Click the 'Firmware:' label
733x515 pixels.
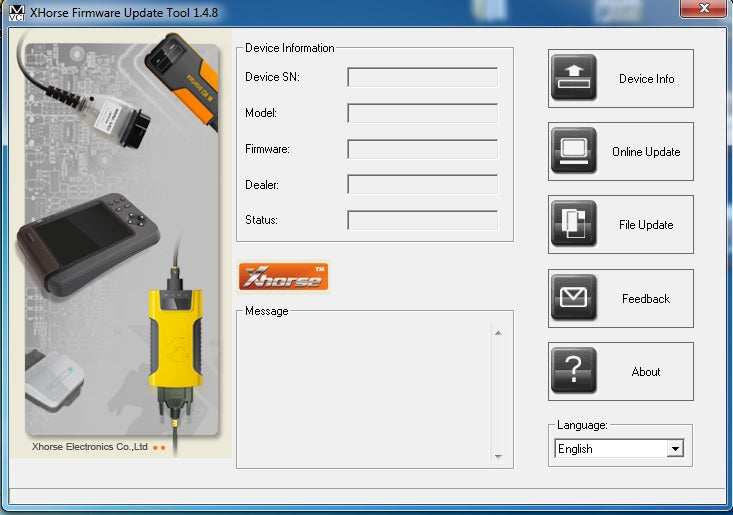(267, 149)
